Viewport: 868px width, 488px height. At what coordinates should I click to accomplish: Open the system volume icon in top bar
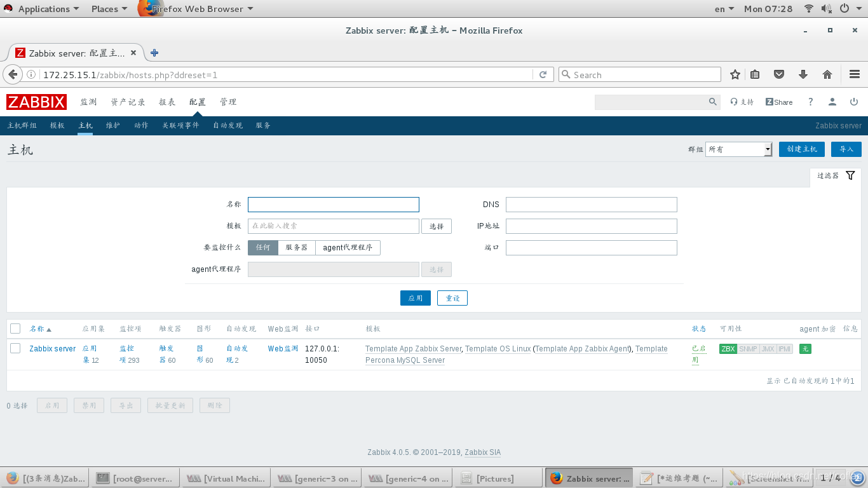click(x=827, y=9)
